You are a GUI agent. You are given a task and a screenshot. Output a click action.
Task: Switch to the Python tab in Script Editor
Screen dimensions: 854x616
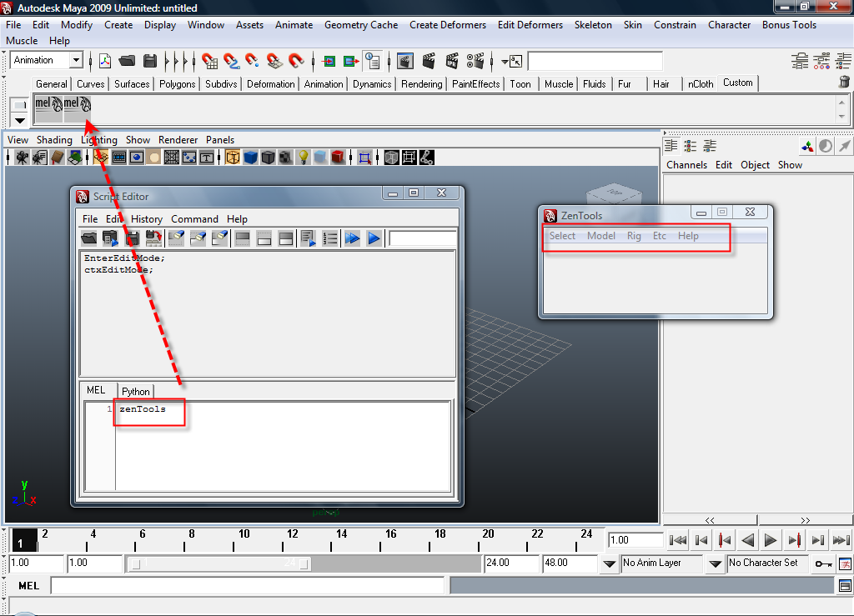(x=136, y=391)
